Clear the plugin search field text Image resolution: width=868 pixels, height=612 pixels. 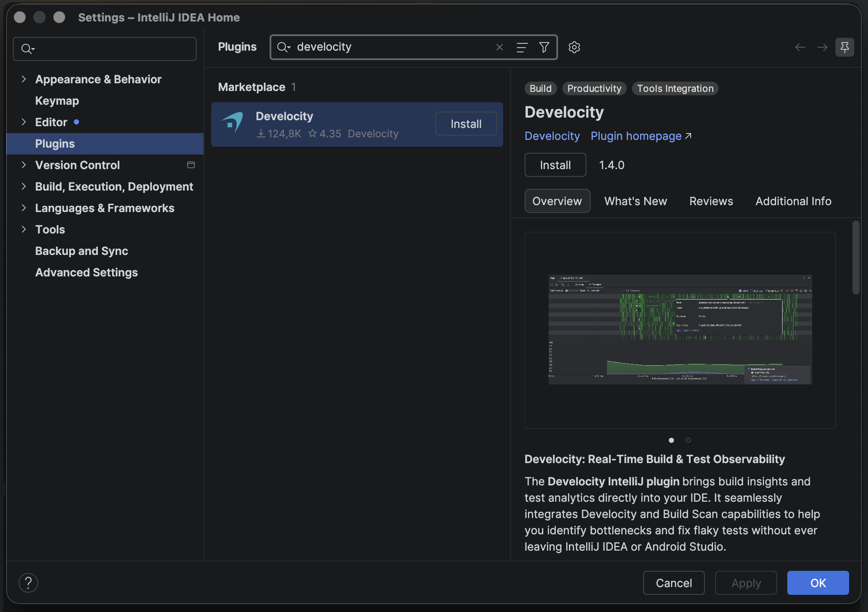tap(500, 47)
